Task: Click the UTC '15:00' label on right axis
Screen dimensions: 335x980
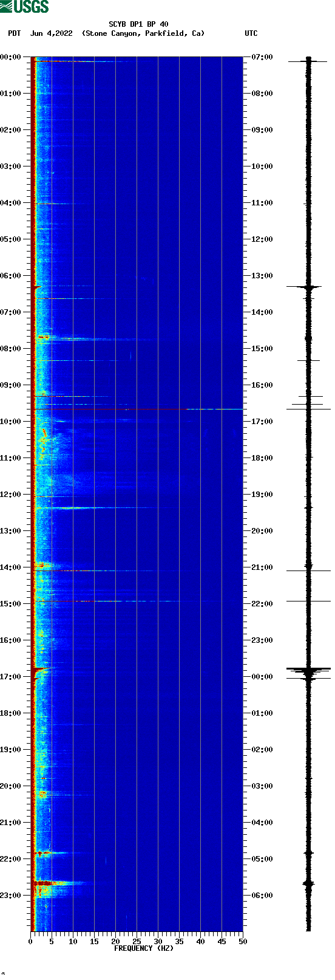Action: pos(262,349)
